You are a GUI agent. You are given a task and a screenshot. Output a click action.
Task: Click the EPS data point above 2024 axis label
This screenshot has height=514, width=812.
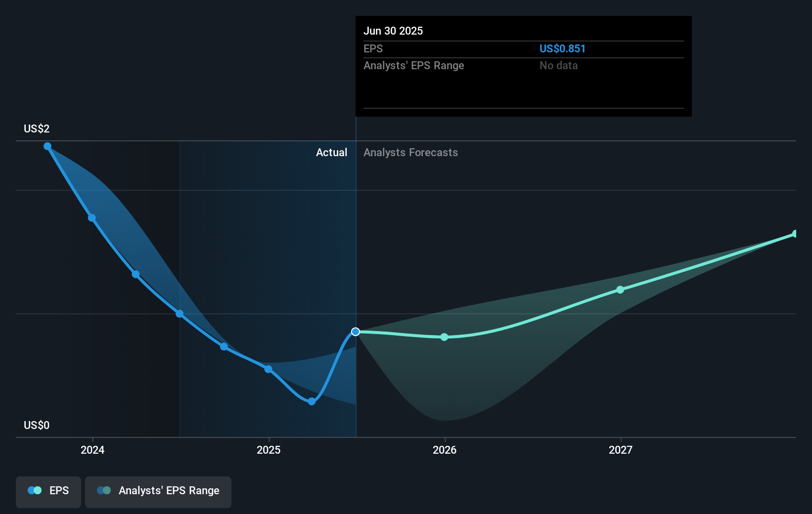click(x=92, y=218)
